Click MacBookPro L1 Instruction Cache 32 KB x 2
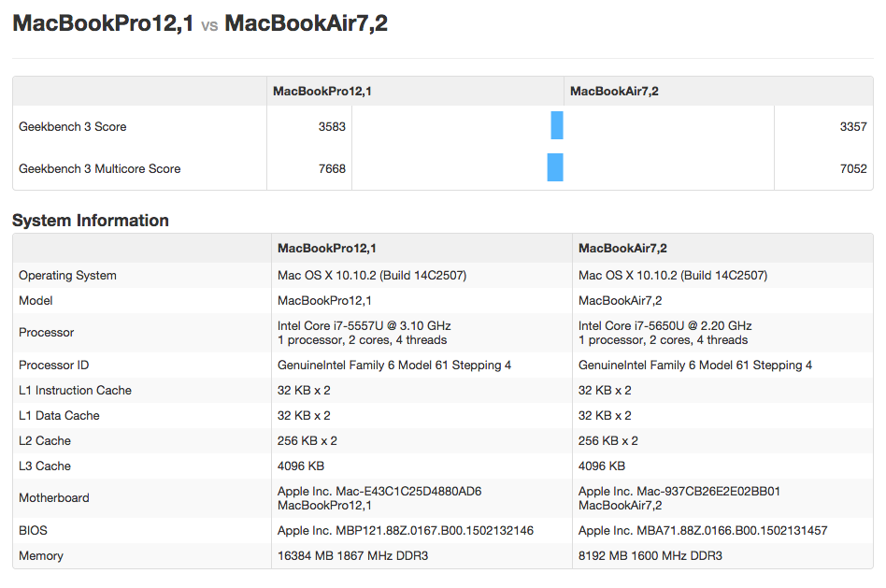This screenshot has height=588, width=886. click(x=304, y=390)
